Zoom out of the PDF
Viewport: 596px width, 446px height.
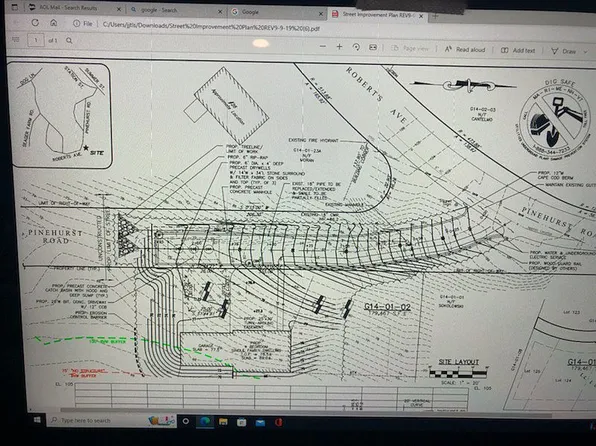pyautogui.click(x=323, y=46)
